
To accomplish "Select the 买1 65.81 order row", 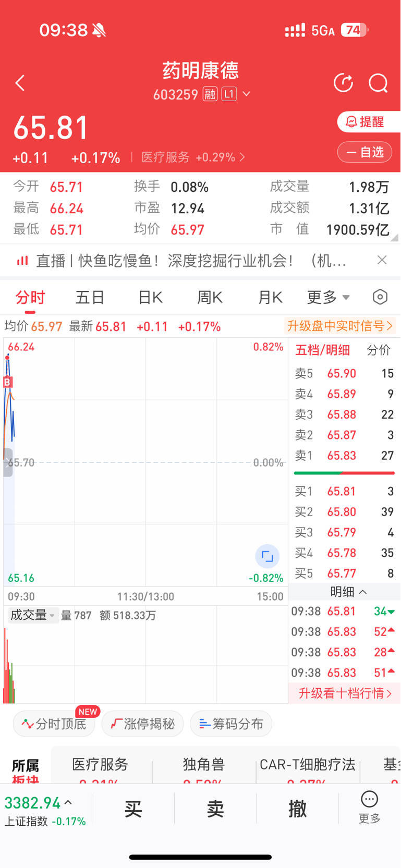I will click(344, 491).
